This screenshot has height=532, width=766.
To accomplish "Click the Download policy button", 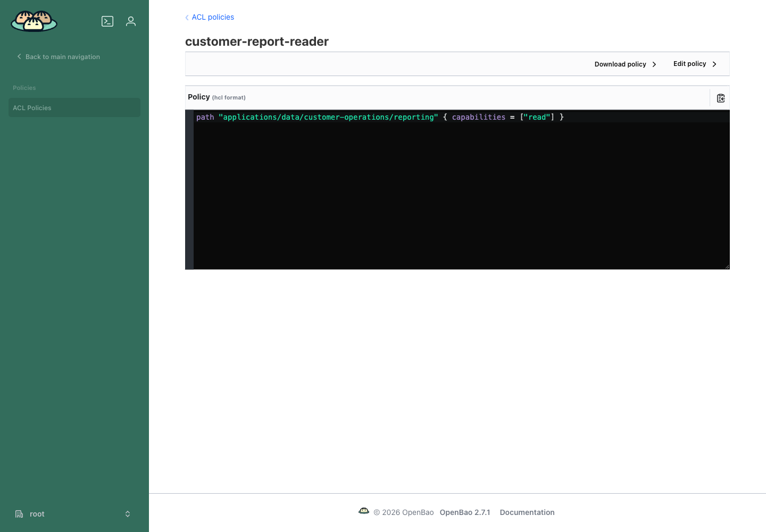I will 626,64.
